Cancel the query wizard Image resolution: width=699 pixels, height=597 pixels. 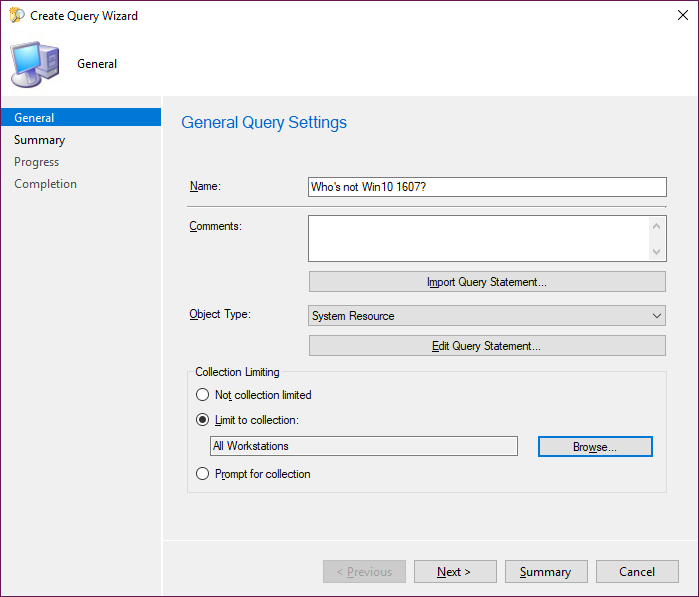(x=637, y=572)
